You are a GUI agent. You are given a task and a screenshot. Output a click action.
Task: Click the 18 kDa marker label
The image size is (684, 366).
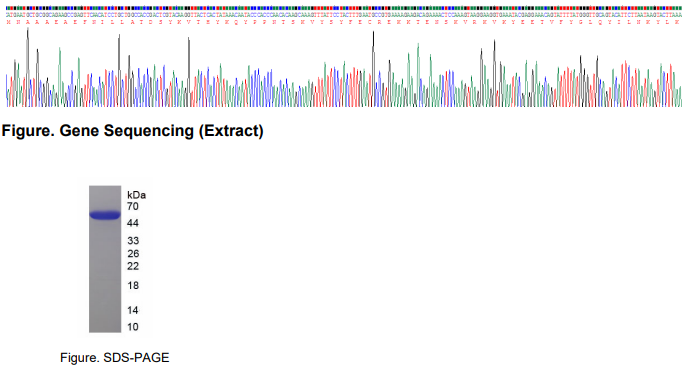pyautogui.click(x=133, y=286)
